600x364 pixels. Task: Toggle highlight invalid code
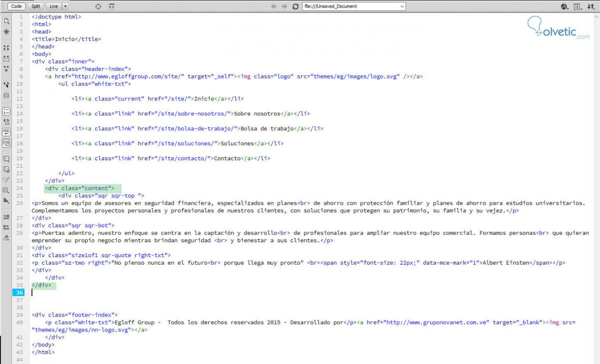[x=6, y=121]
